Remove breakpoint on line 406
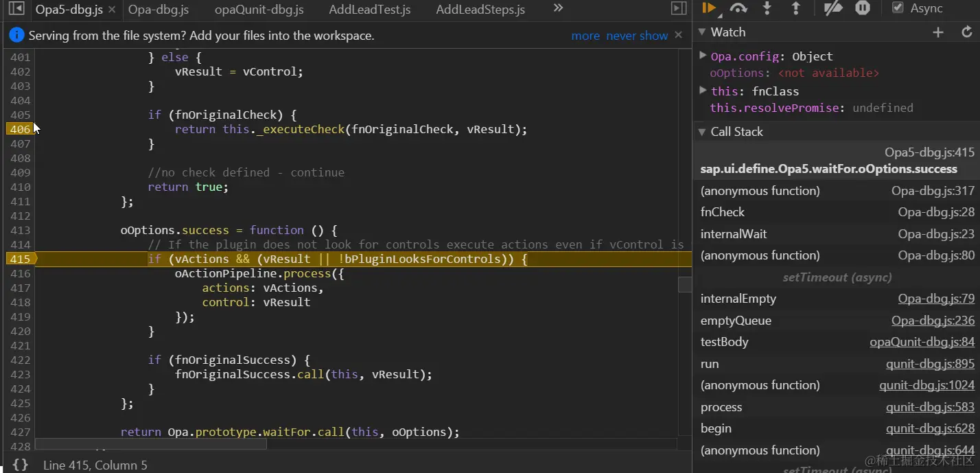The width and height of the screenshot is (980, 473). 20,129
